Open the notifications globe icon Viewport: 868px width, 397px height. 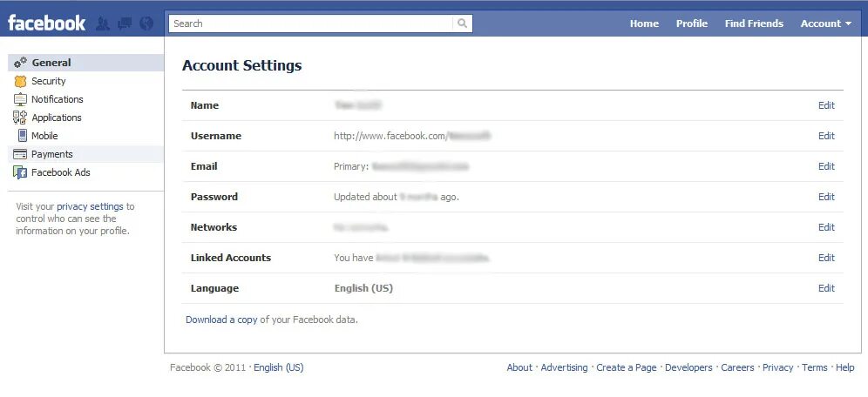pyautogui.click(x=146, y=24)
